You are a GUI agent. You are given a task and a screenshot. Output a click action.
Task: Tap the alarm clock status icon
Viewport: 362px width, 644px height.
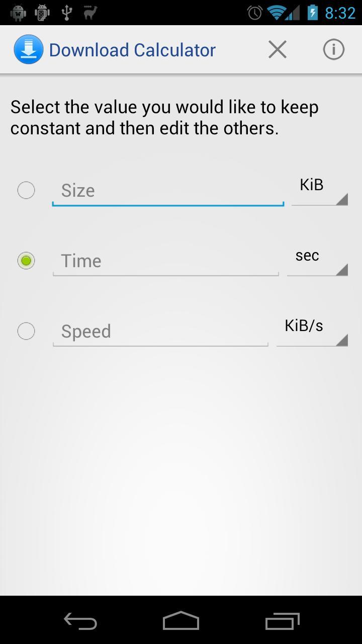click(255, 13)
